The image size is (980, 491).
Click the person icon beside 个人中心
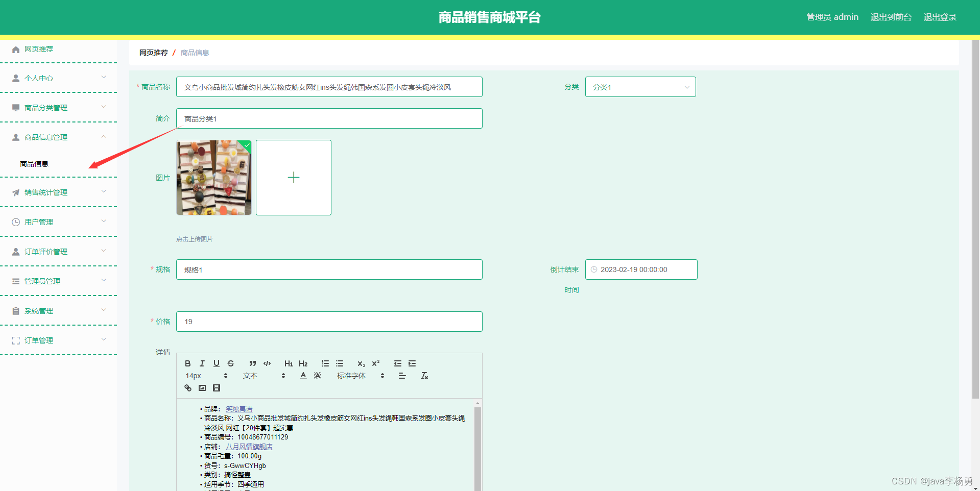point(16,78)
